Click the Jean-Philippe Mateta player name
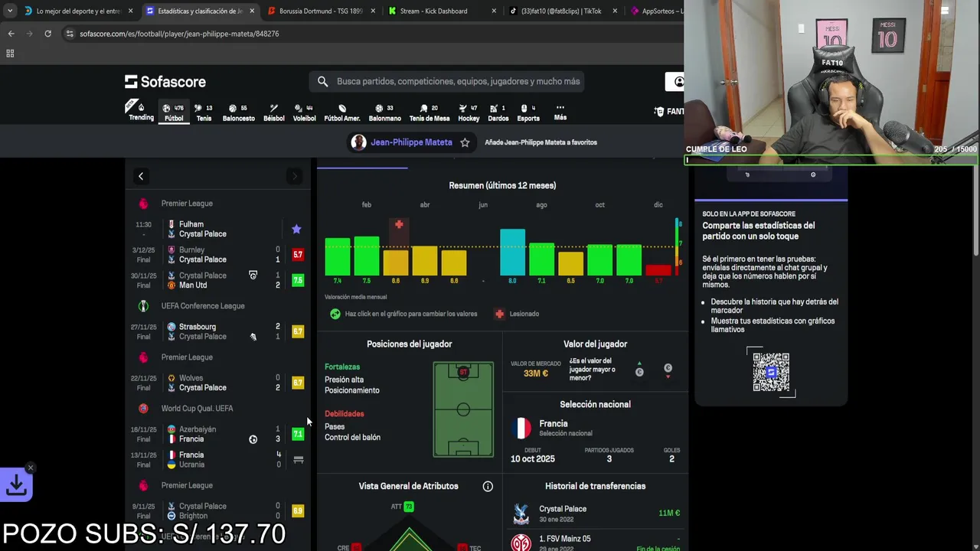This screenshot has width=980, height=551. [x=411, y=142]
